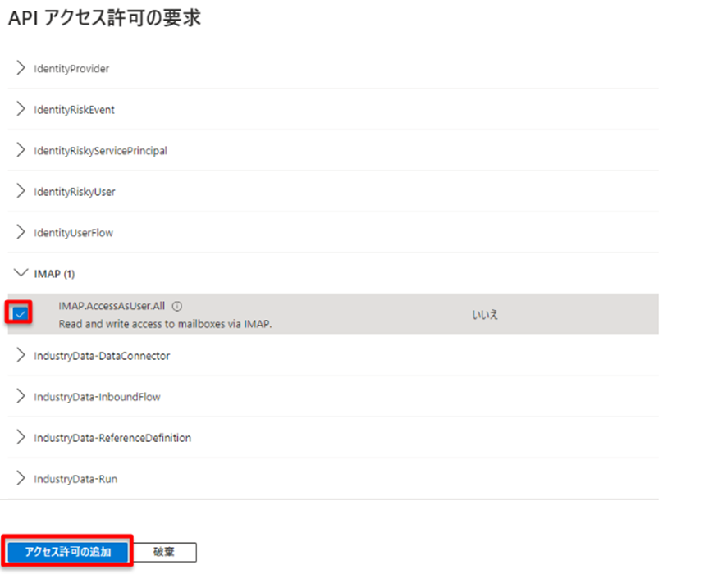Select the IdentityRiskEvent label text
Viewport: 727px width, 588px height.
[74, 110]
